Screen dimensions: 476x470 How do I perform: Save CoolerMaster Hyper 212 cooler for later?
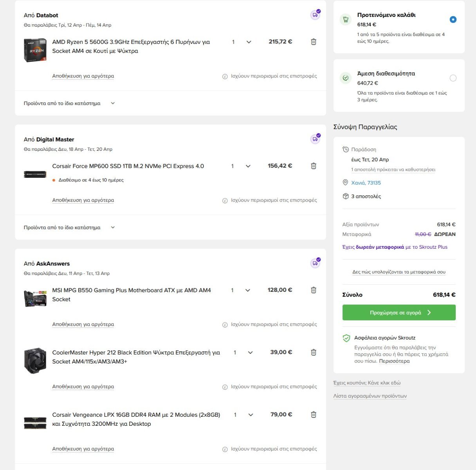pyautogui.click(x=83, y=387)
